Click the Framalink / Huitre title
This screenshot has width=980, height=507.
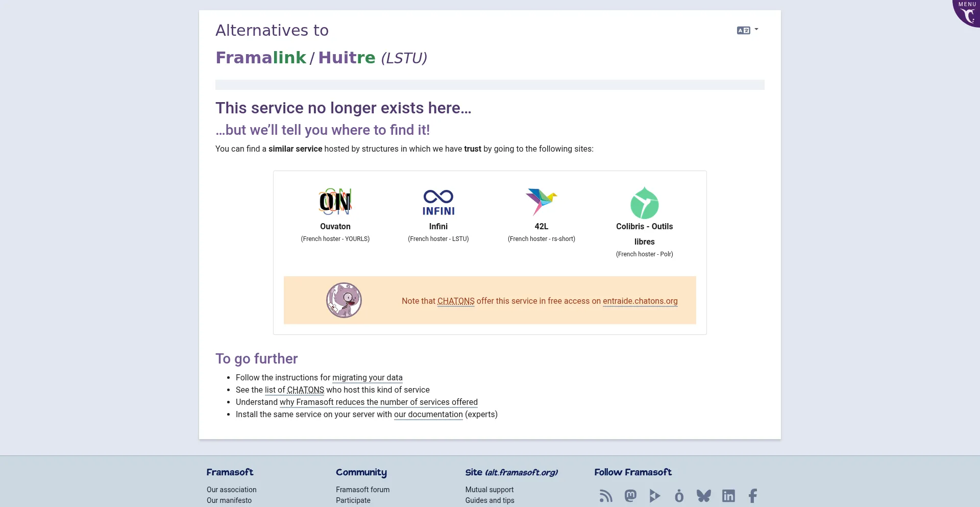[x=321, y=58]
